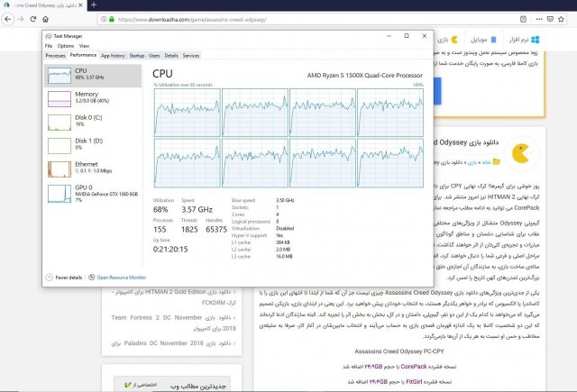Click the first logical processor graph
This screenshot has width=577, height=392.
(x=187, y=113)
